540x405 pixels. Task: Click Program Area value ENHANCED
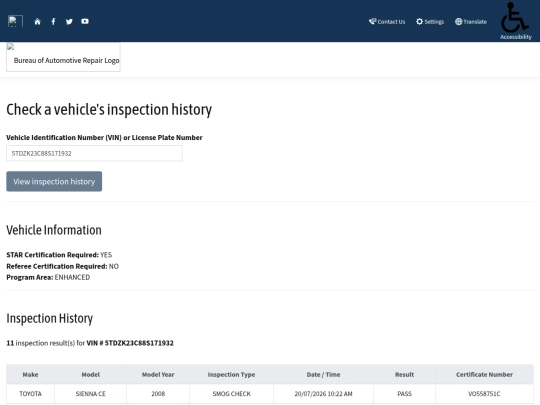point(72,277)
